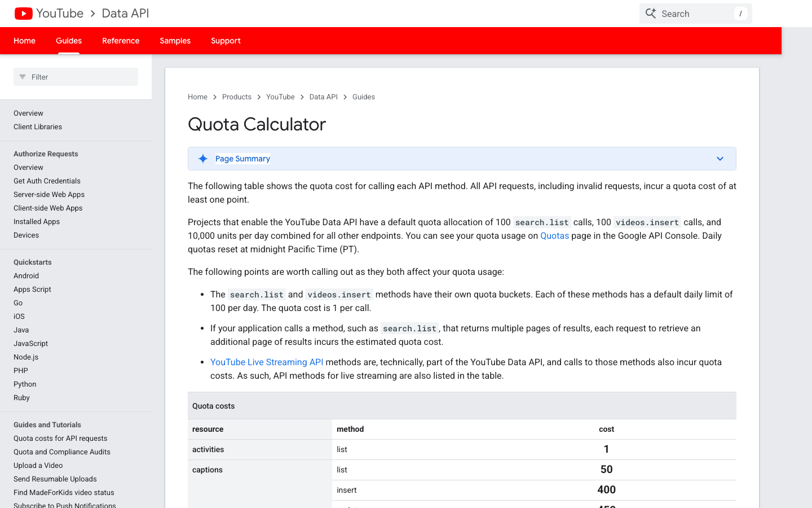This screenshot has height=508, width=812.
Task: Open Find MadeForKids video status
Action: click(64, 493)
